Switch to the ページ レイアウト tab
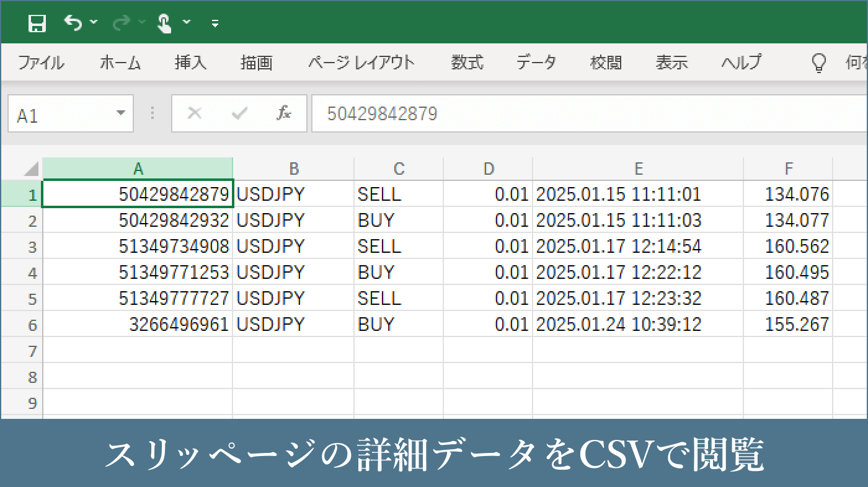 click(361, 63)
